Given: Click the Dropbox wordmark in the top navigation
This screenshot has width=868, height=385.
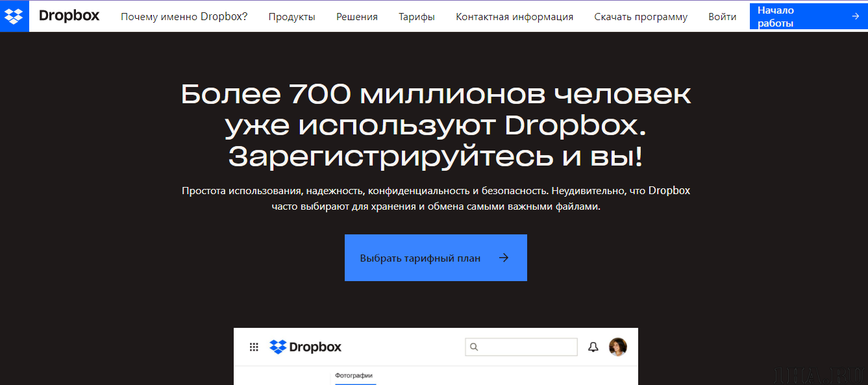Looking at the screenshot, I should point(69,16).
